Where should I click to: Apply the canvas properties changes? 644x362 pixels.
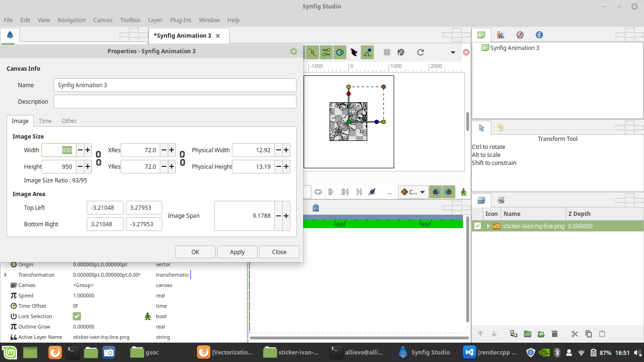[237, 252]
